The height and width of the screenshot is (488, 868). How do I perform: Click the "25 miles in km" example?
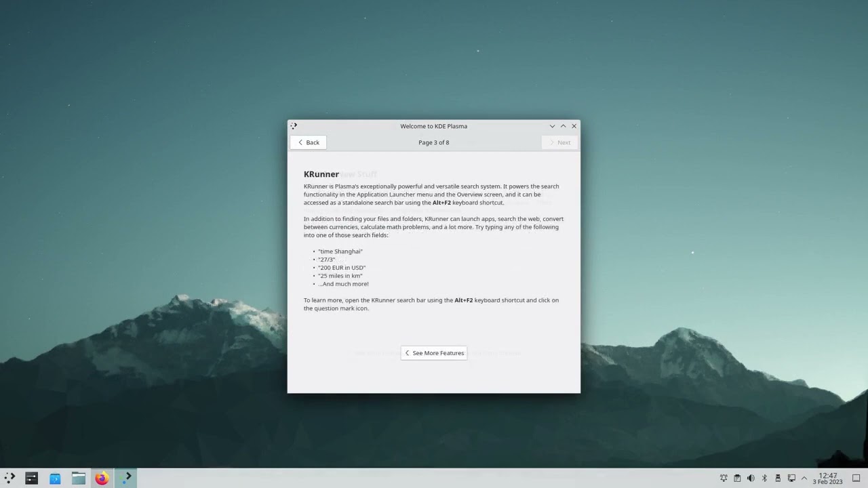tap(340, 276)
